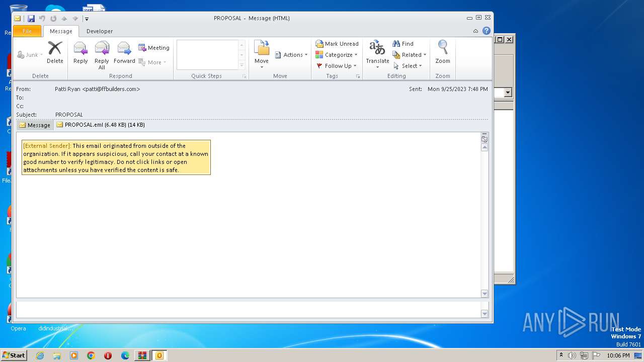Open the Opera desktop shortcut
This screenshot has width=644, height=362.
(18, 328)
